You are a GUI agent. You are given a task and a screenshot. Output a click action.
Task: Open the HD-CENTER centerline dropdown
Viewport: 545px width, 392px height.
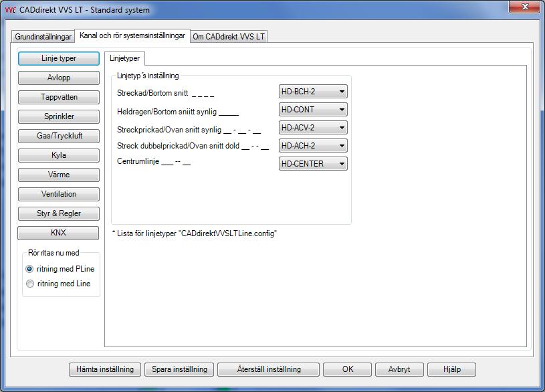pos(313,164)
